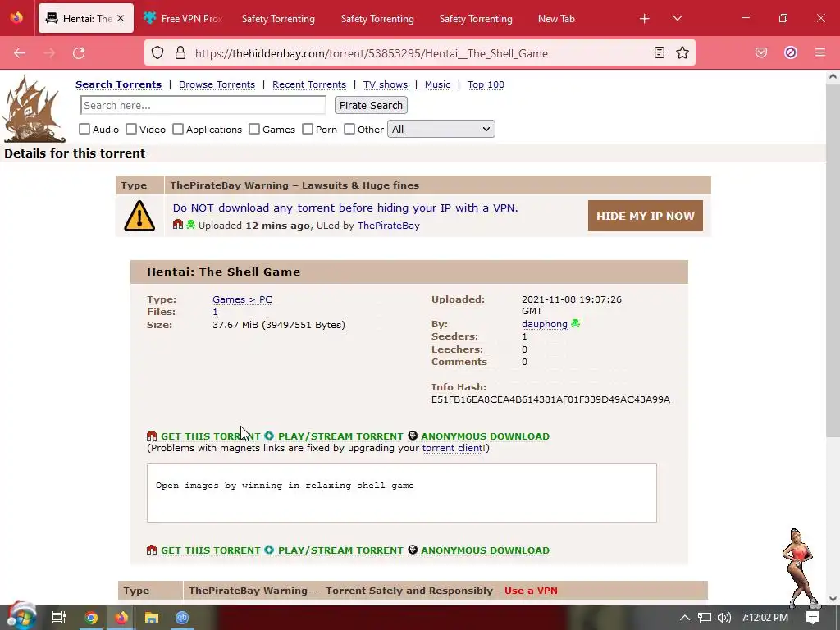Switch to first Safety Torrenting tab
Image resolution: width=840 pixels, height=630 pixels.
pos(278,19)
